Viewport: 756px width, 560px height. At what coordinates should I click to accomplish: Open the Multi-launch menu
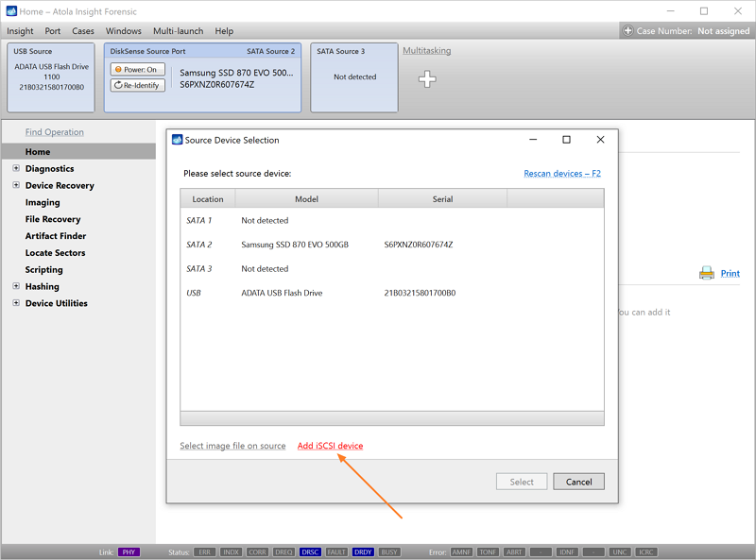click(x=178, y=31)
